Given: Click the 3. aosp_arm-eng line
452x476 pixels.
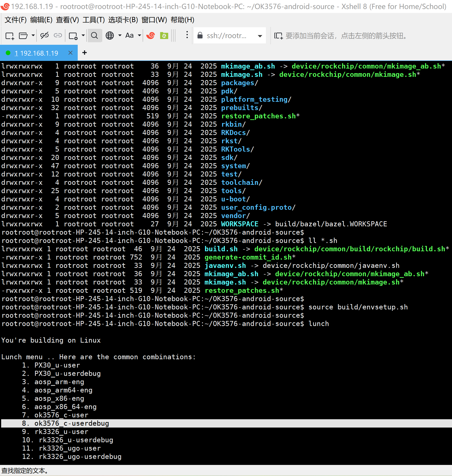Looking at the screenshot, I should coord(53,382).
